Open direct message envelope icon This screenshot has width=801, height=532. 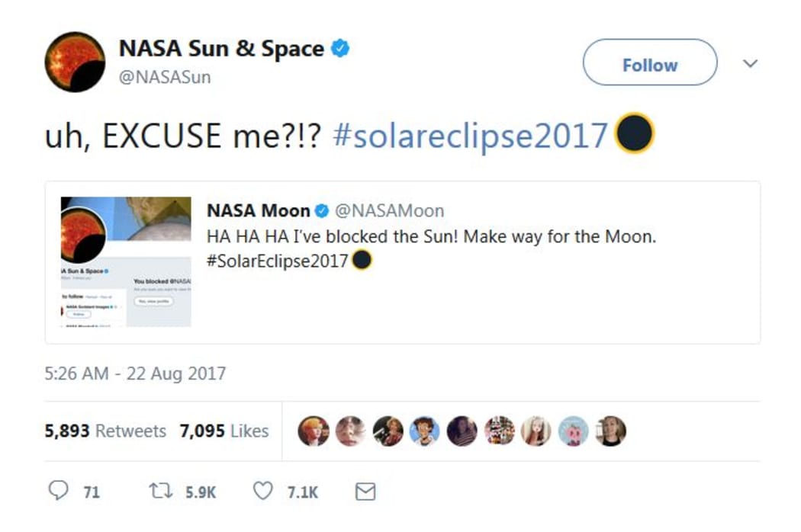(x=365, y=492)
